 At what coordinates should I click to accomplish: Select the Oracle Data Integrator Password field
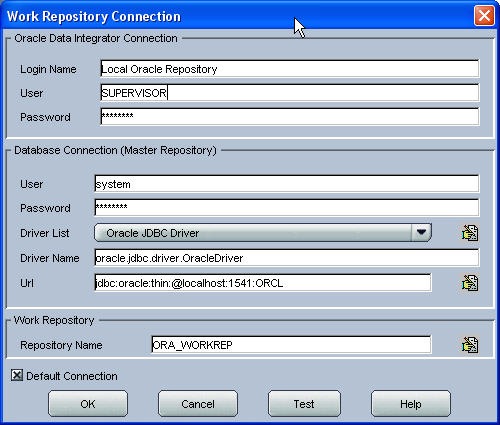(x=290, y=116)
